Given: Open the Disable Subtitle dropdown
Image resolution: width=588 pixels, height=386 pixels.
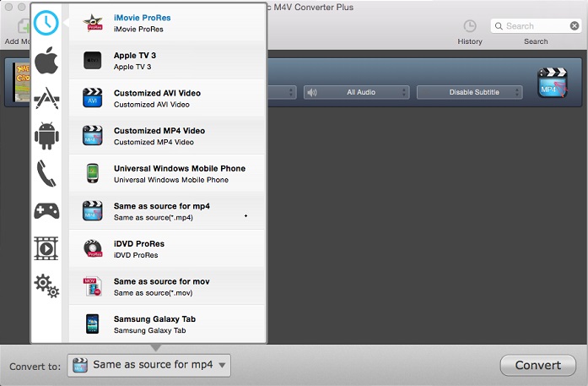Looking at the screenshot, I should (470, 92).
